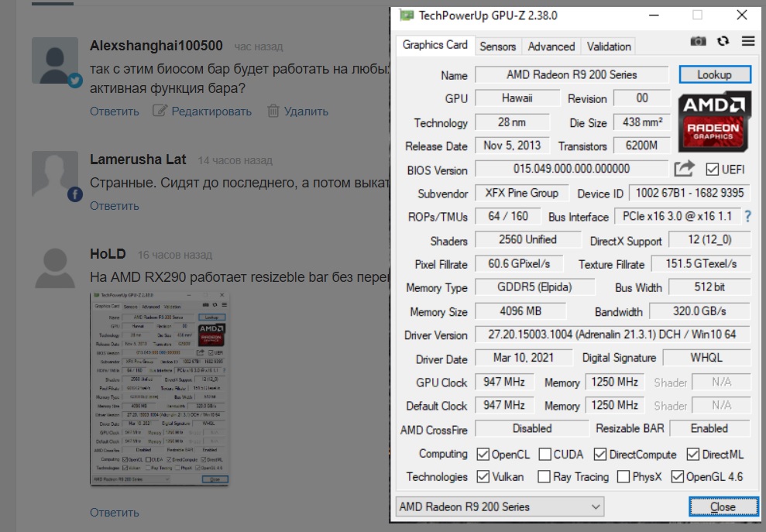Click the Pixel Fillrate 60.6 GPixel/s value
This screenshot has width=766, height=532.
(519, 264)
